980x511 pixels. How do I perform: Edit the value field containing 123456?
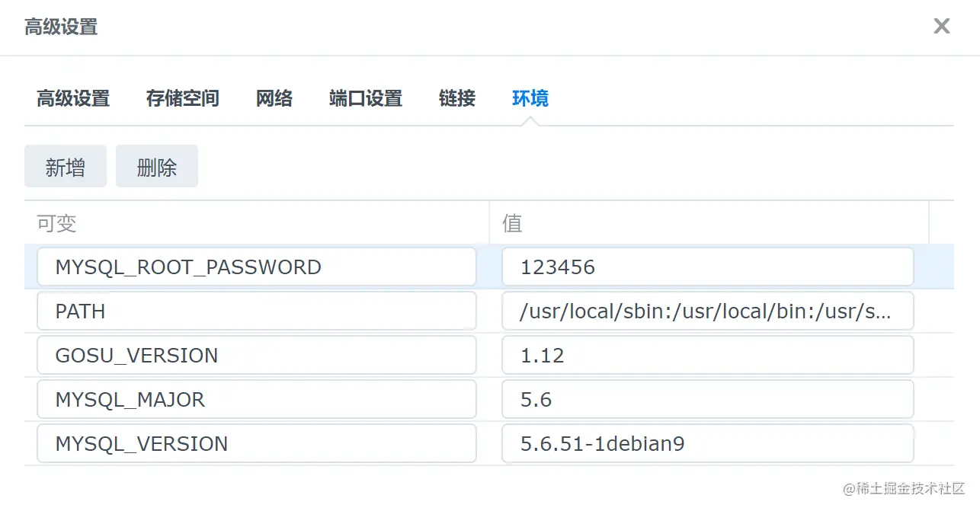pos(708,267)
